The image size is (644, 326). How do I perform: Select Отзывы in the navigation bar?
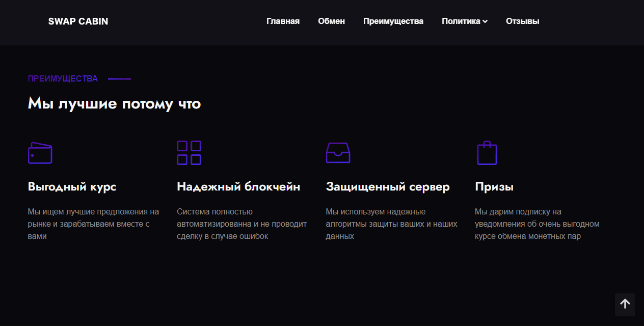click(x=522, y=21)
